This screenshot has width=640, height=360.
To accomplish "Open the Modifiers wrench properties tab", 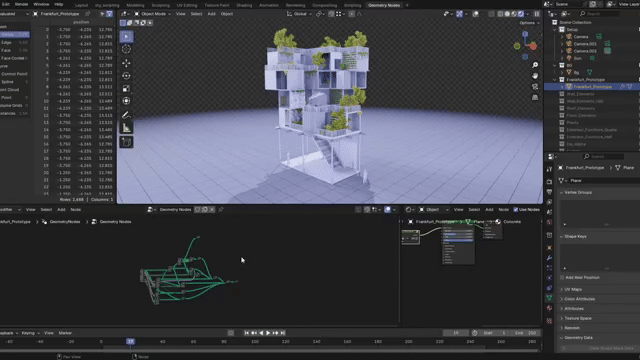I will (x=549, y=258).
